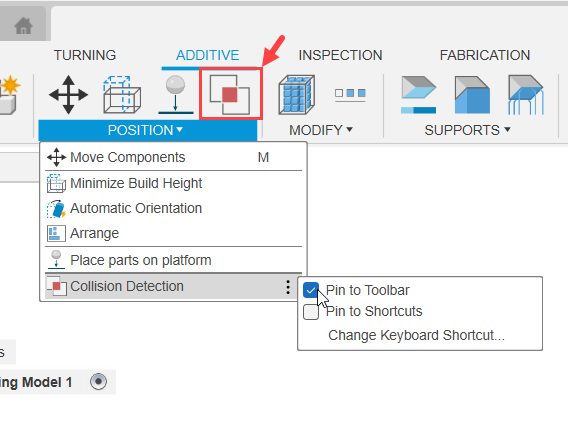This screenshot has height=431, width=568.
Task: Select the Minimize Build Height toolbar icon
Action: point(122,95)
